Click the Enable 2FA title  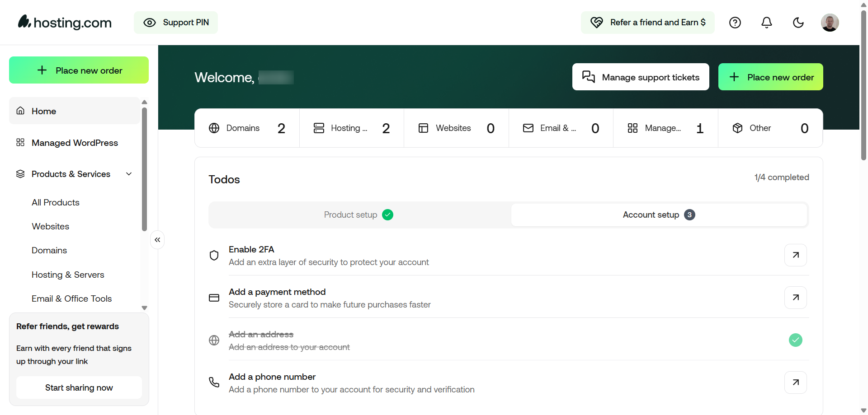click(x=251, y=249)
